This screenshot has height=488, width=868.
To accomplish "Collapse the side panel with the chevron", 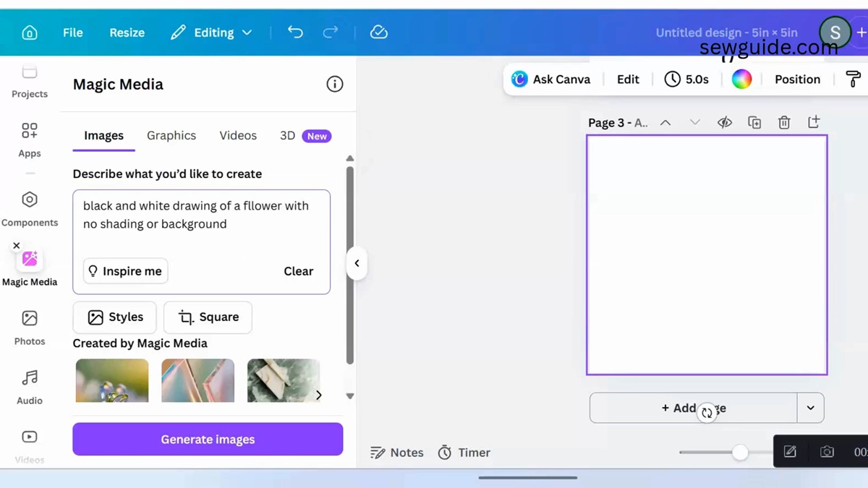I will pos(357,263).
